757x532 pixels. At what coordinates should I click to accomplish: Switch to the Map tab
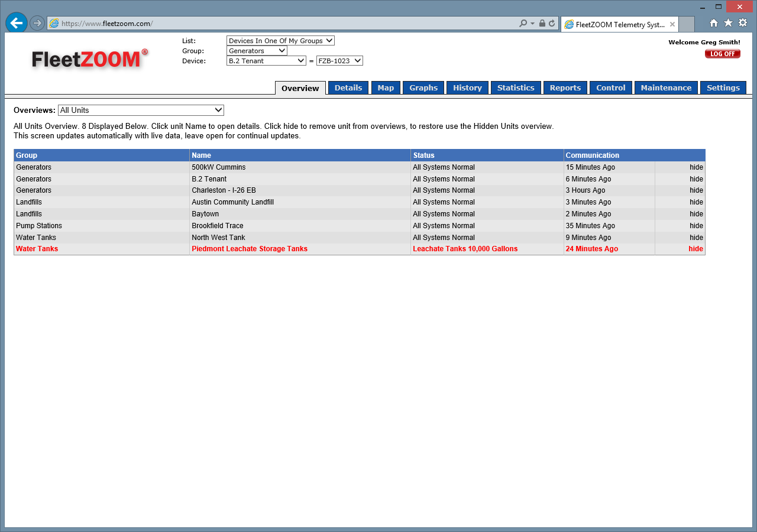386,87
